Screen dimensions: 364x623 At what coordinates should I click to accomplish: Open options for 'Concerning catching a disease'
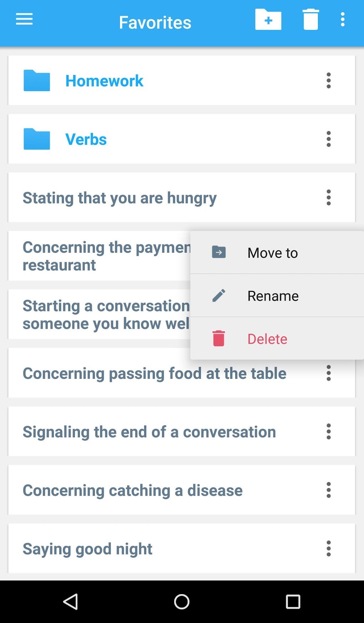[x=329, y=490]
